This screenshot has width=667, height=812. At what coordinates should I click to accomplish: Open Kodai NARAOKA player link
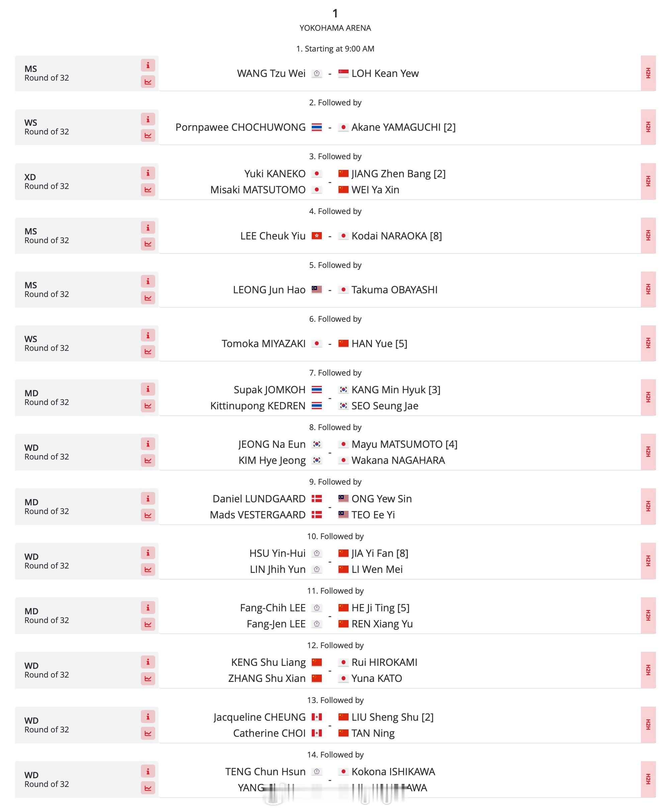click(x=389, y=236)
